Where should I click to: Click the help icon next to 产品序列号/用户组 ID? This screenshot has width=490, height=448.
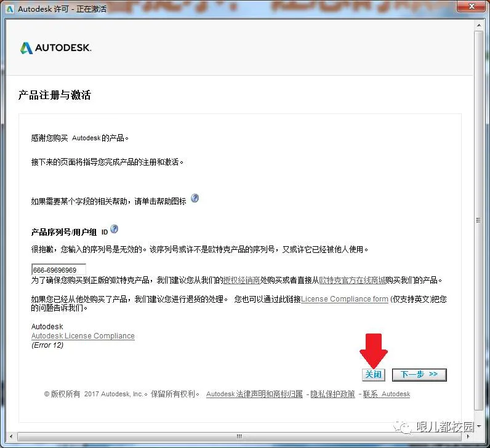[x=114, y=229]
